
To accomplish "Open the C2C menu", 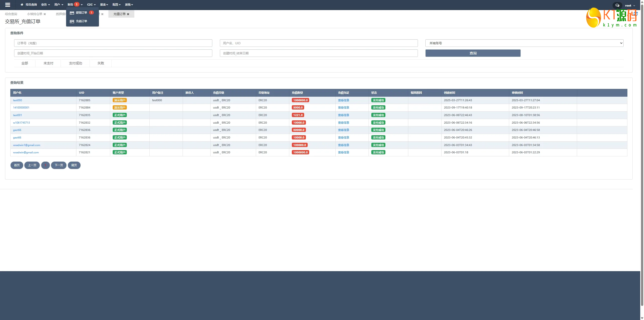I will (91, 5).
